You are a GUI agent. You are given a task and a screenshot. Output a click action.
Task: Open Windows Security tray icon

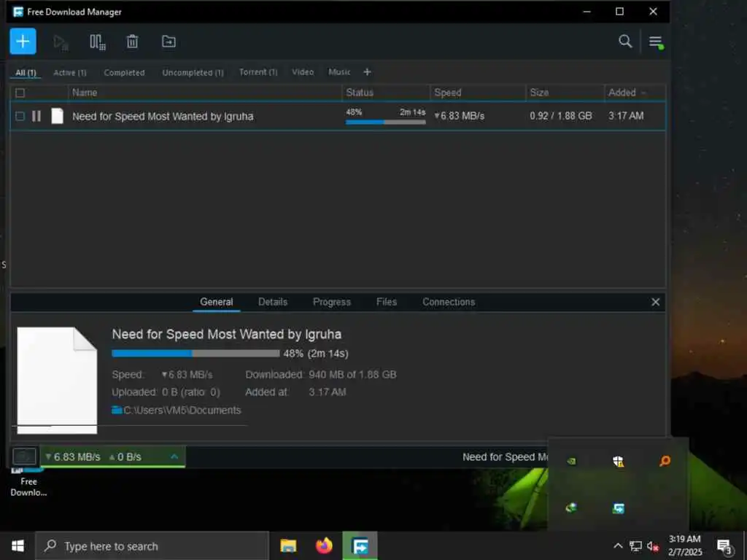(x=618, y=461)
